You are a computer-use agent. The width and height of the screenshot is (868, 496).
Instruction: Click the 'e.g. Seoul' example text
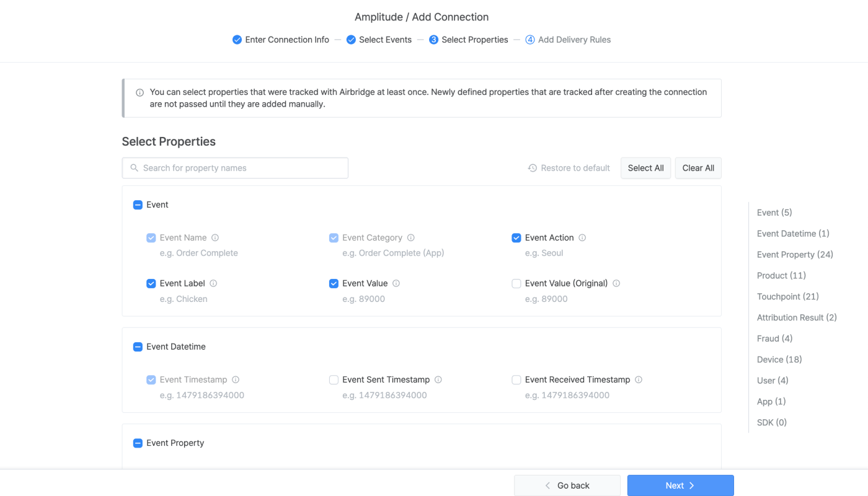(544, 253)
